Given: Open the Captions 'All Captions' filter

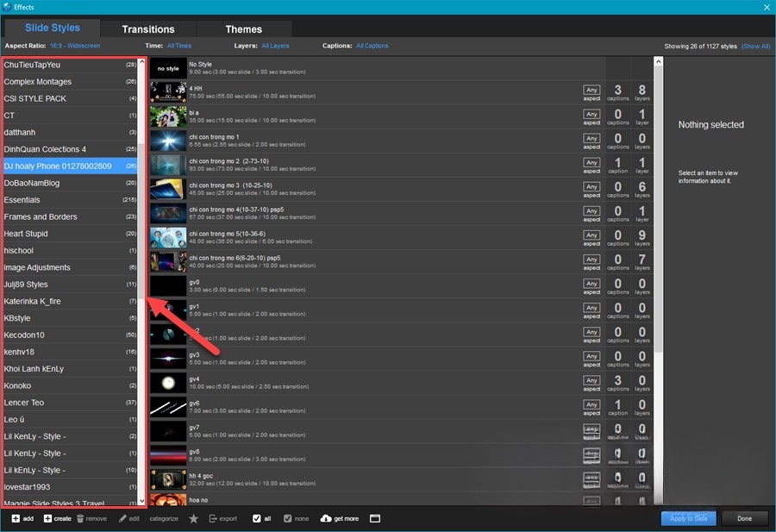Looking at the screenshot, I should coord(372,46).
